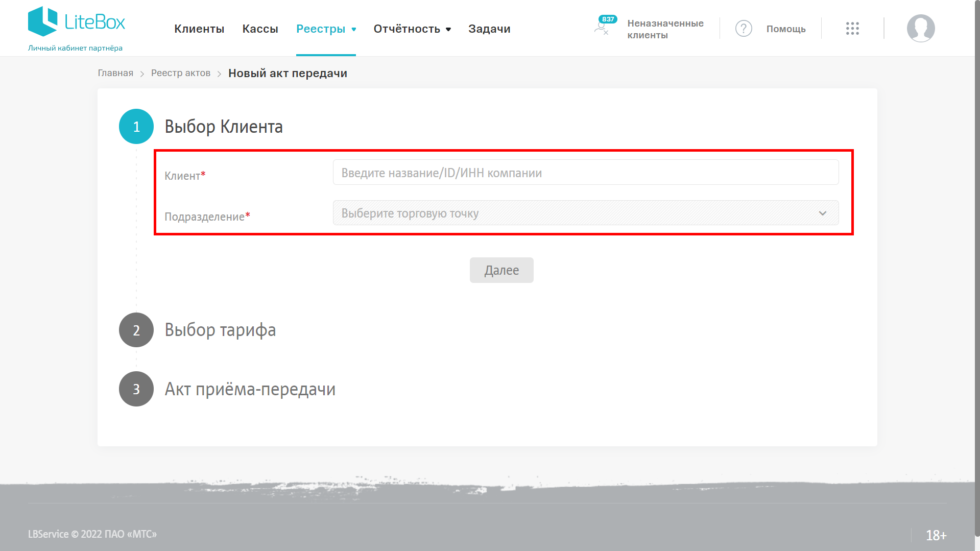Click the 18+ footer label
Screen dimensions: 980x551
click(x=936, y=535)
